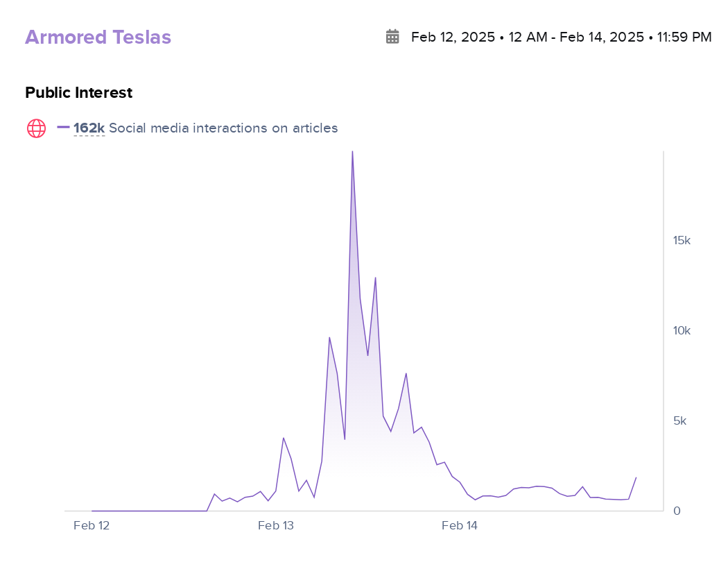This screenshot has height=578, width=728.
Task: Click the 10k y-axis label
Action: [682, 331]
